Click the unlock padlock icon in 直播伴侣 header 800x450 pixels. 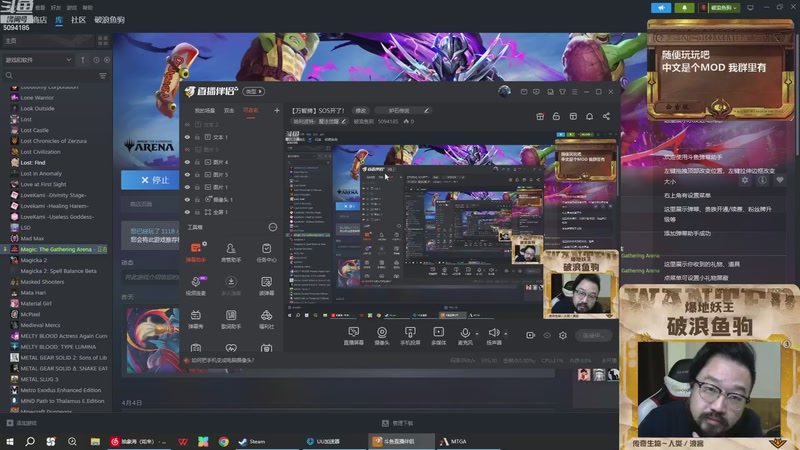coord(556,116)
